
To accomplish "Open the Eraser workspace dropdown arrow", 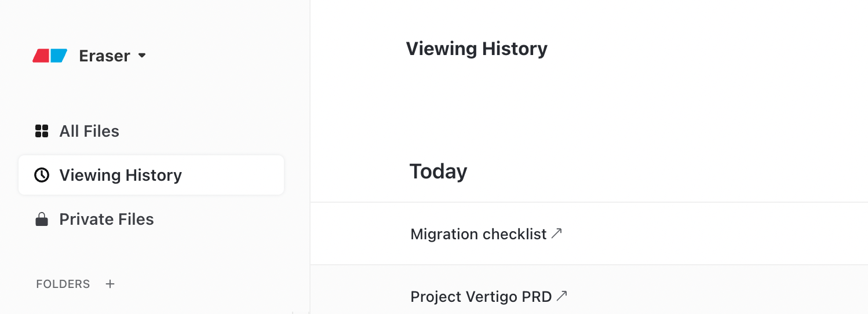I will tap(142, 56).
